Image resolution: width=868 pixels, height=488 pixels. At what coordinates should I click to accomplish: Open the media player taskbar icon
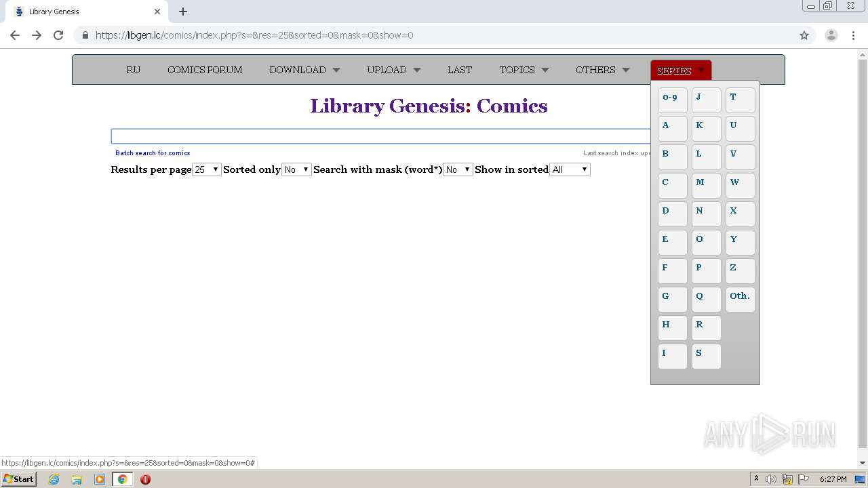point(100,479)
